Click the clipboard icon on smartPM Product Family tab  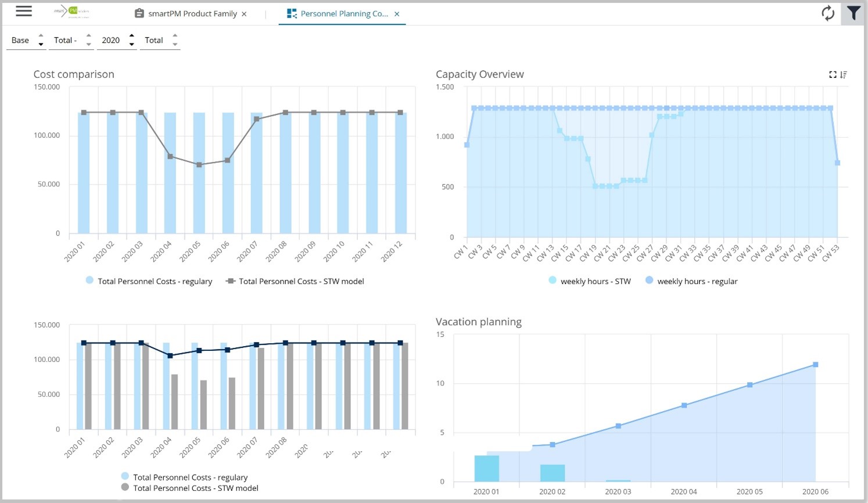coord(139,13)
